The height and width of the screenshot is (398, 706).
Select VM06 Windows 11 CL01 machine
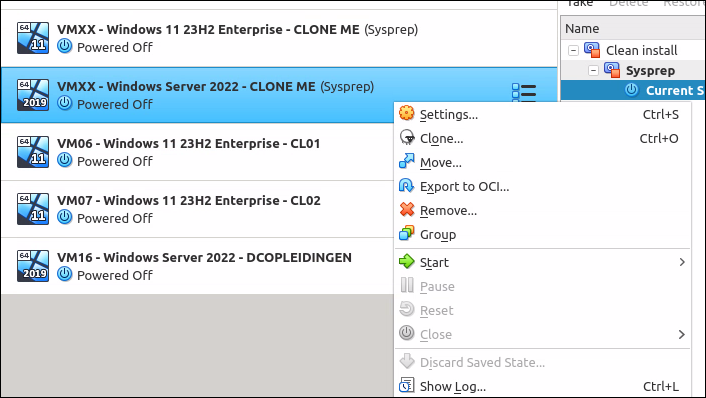point(197,152)
